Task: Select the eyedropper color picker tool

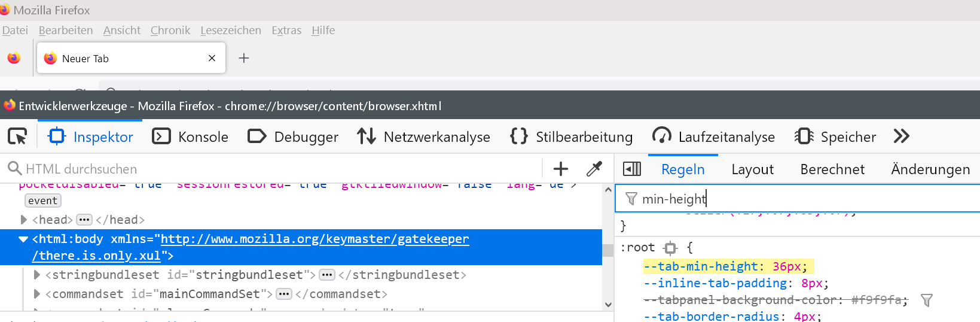Action: click(x=594, y=169)
